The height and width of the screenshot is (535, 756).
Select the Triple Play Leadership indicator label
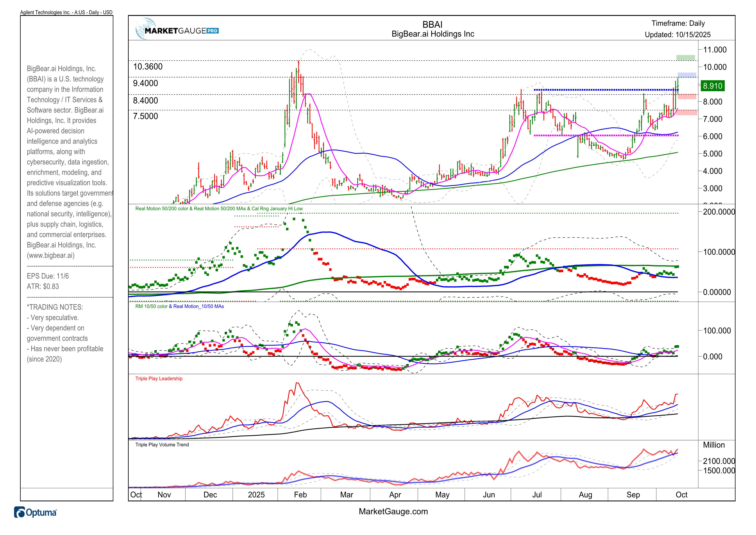tap(159, 378)
